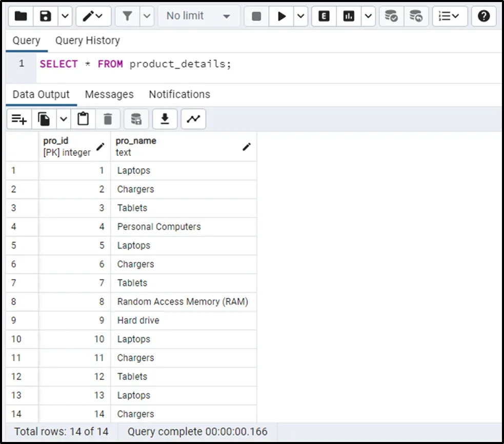Open the Help question mark icon

point(483,16)
